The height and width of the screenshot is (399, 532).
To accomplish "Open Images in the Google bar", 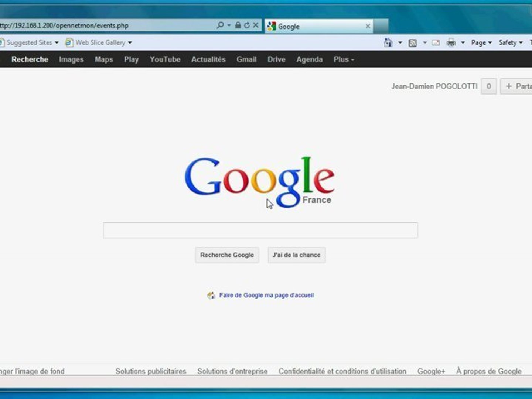I will click(71, 59).
